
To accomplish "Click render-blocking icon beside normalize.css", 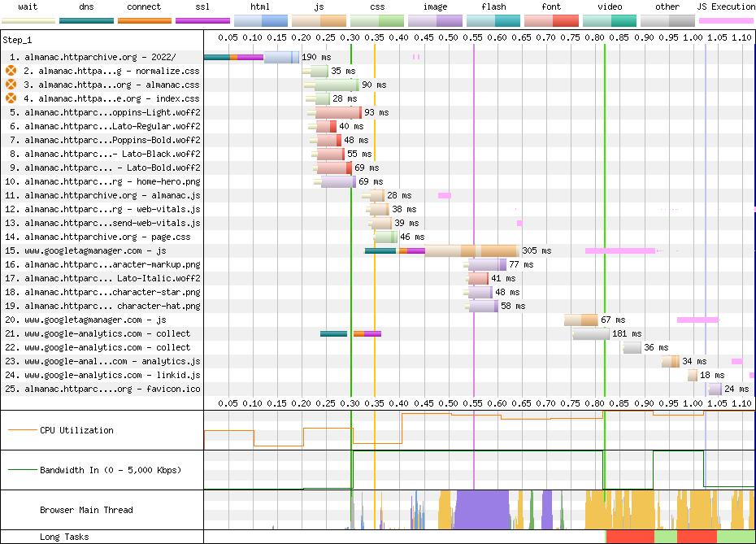I will (11, 71).
